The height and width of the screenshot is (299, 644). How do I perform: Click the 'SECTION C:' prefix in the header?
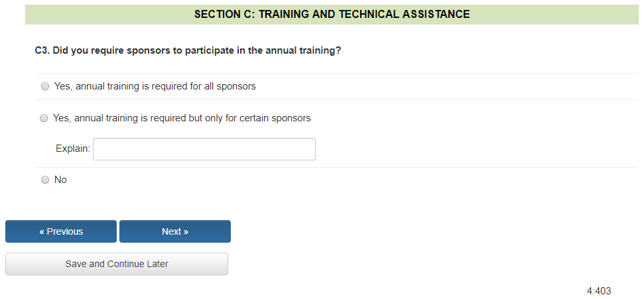[224, 14]
